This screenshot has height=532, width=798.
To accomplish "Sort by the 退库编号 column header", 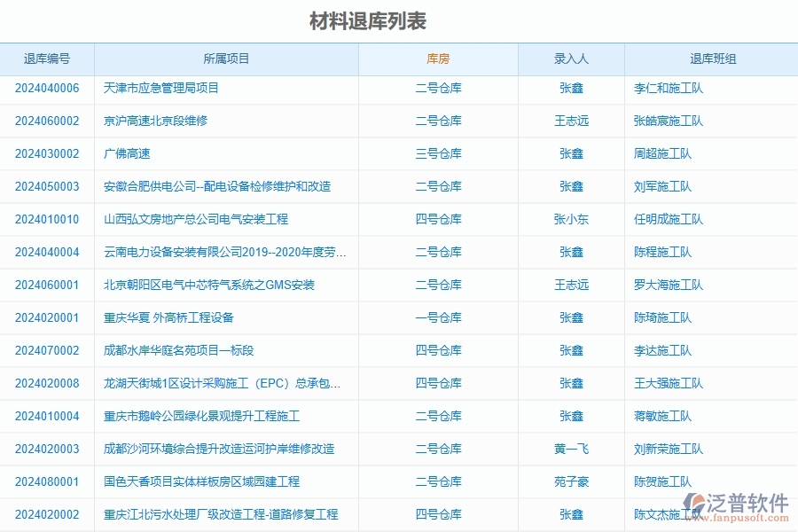I will pos(46,59).
